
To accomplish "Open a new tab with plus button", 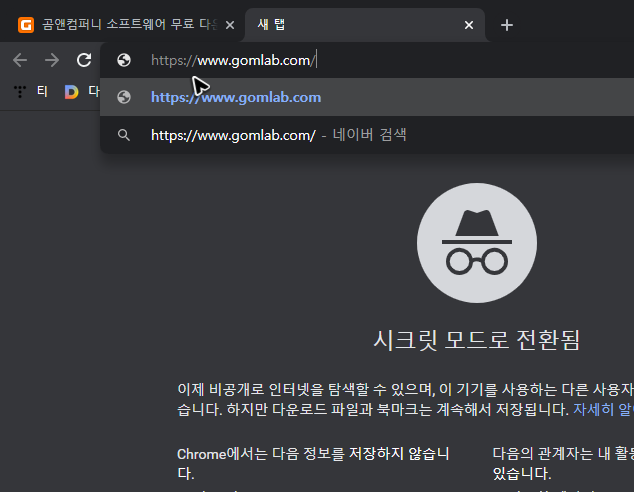I will 507,25.
